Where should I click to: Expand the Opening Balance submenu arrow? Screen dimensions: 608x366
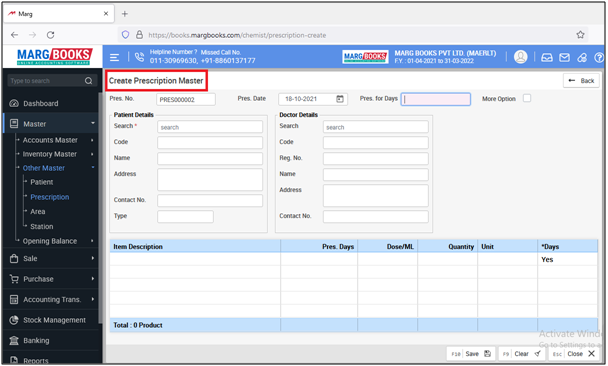92,241
